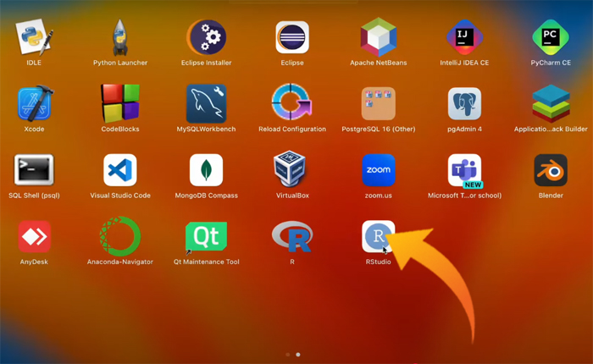Start the Eclipse IDE
The image size is (593, 364).
tap(291, 37)
